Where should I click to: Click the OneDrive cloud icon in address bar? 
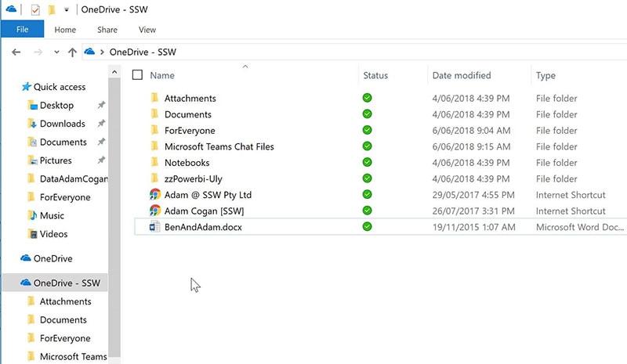[x=90, y=52]
